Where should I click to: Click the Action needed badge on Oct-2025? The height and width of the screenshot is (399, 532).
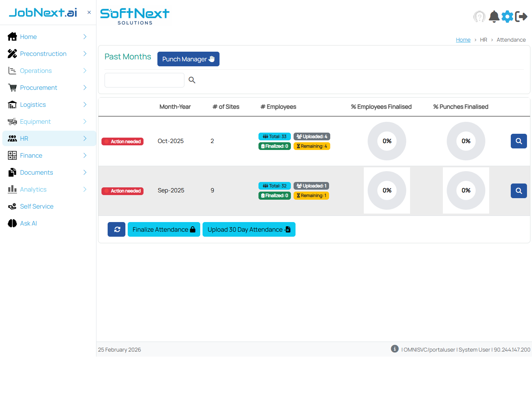click(122, 141)
